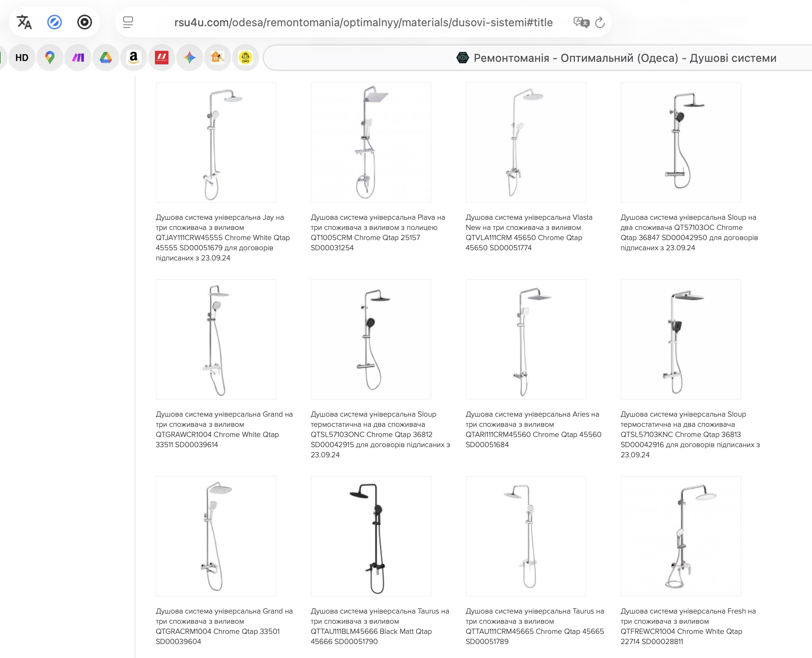Image resolution: width=812 pixels, height=658 pixels.
Task: Click the translate page icon in address bar
Action: (581, 22)
